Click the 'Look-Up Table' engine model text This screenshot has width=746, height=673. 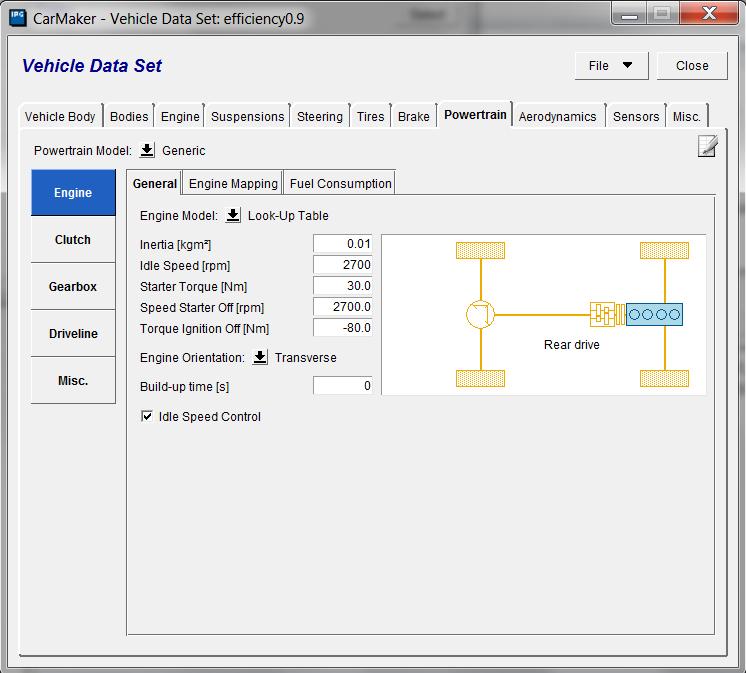pyautogui.click(x=288, y=215)
